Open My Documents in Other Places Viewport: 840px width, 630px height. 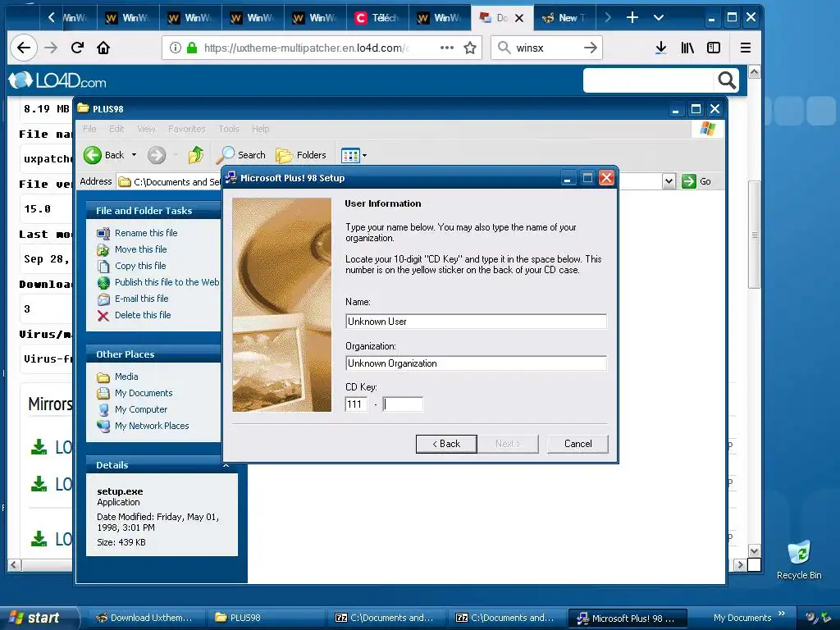(x=144, y=393)
